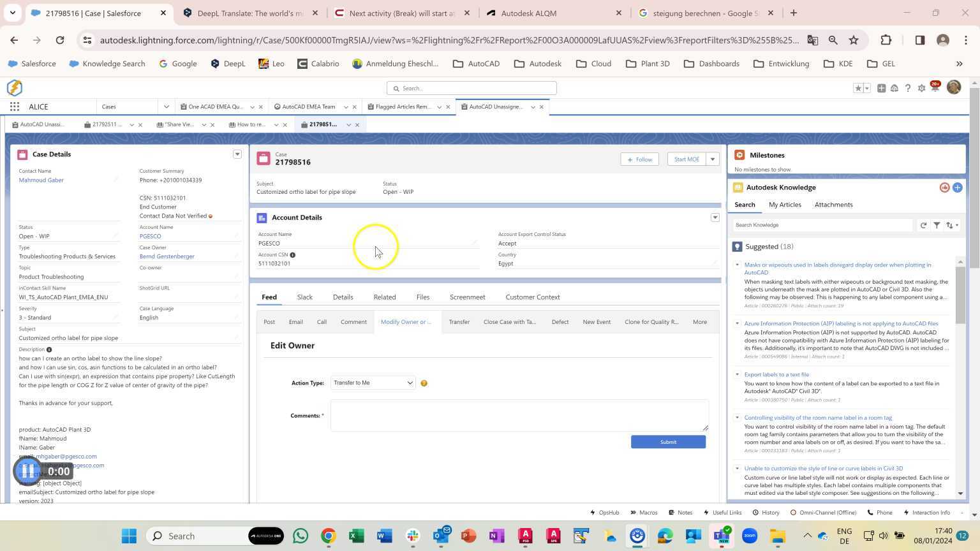Click the notifications bell with 20+ badge

[935, 88]
